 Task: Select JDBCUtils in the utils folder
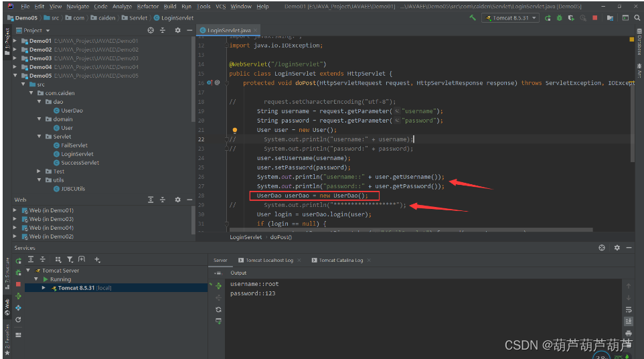70,188
